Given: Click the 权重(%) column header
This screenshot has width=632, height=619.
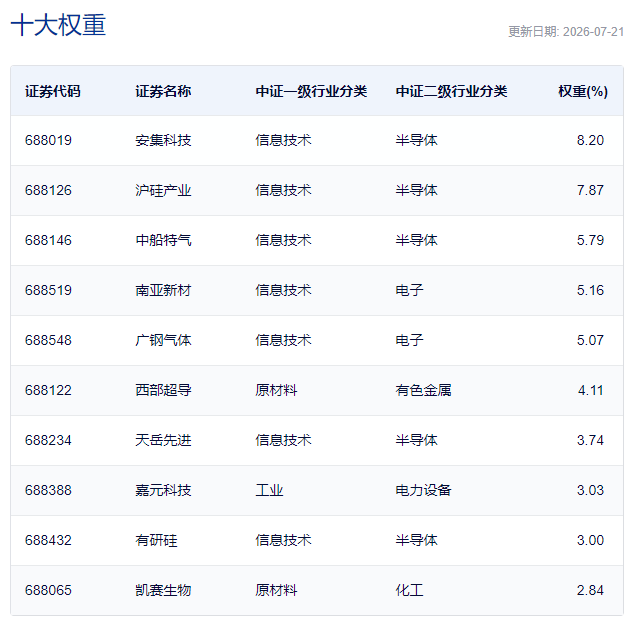Looking at the screenshot, I should click(x=583, y=91).
